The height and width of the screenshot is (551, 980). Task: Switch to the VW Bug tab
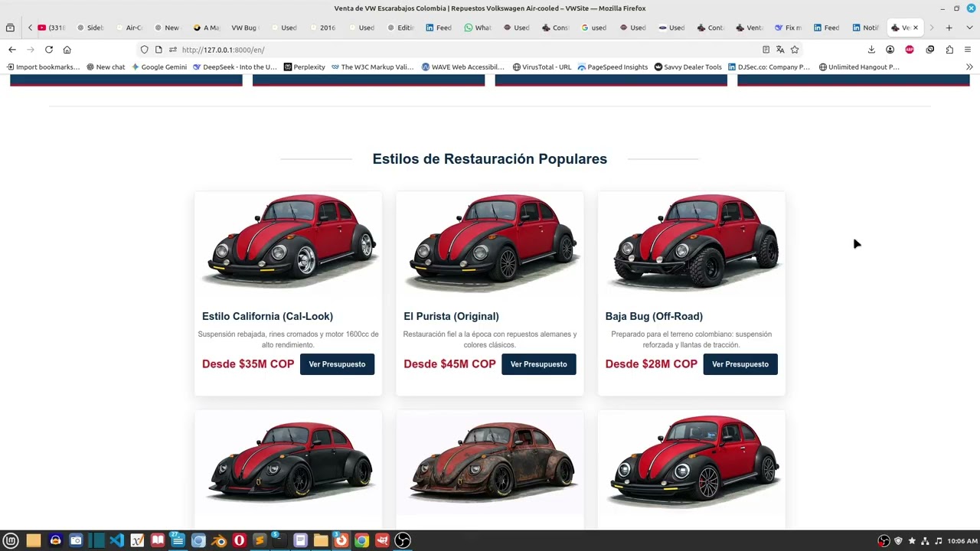click(x=245, y=28)
